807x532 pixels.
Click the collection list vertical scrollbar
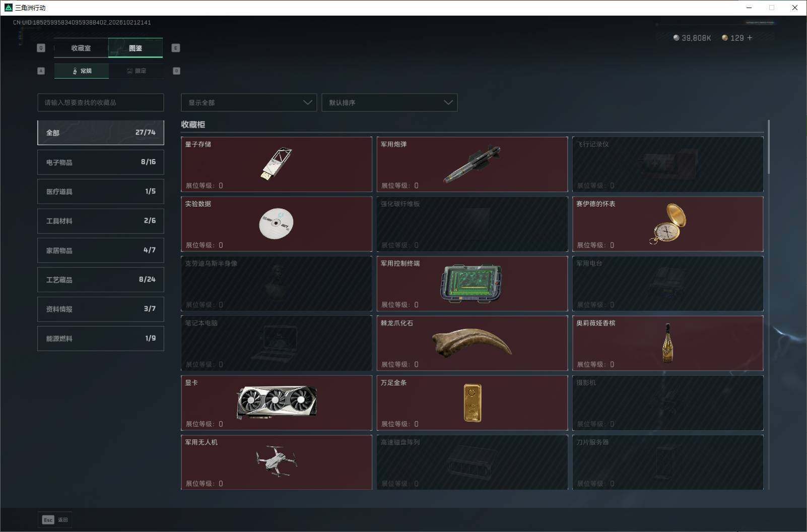[x=769, y=147]
